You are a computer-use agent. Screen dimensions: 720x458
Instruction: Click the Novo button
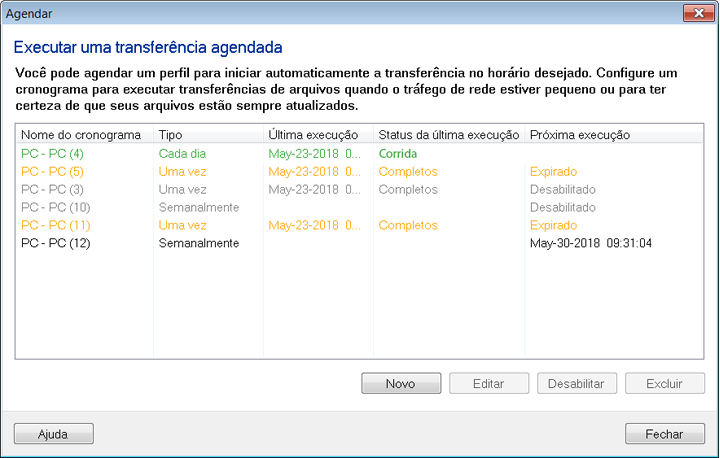[x=400, y=384]
